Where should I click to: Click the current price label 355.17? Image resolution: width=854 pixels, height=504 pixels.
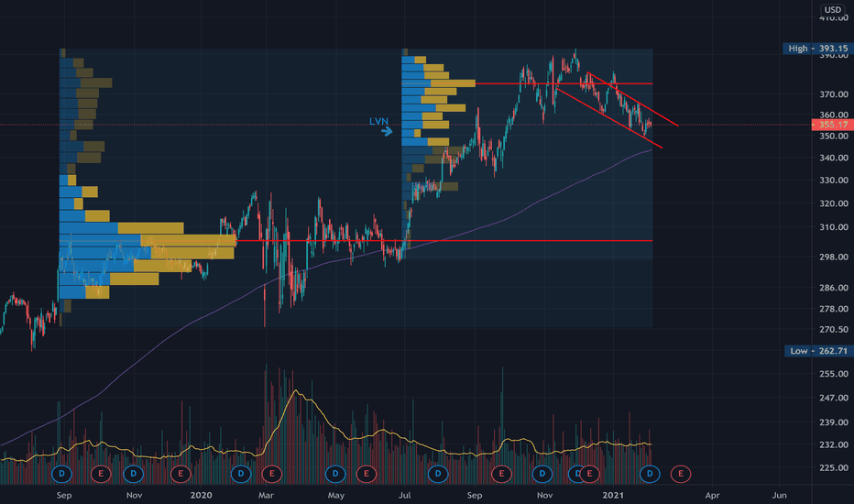pyautogui.click(x=833, y=125)
